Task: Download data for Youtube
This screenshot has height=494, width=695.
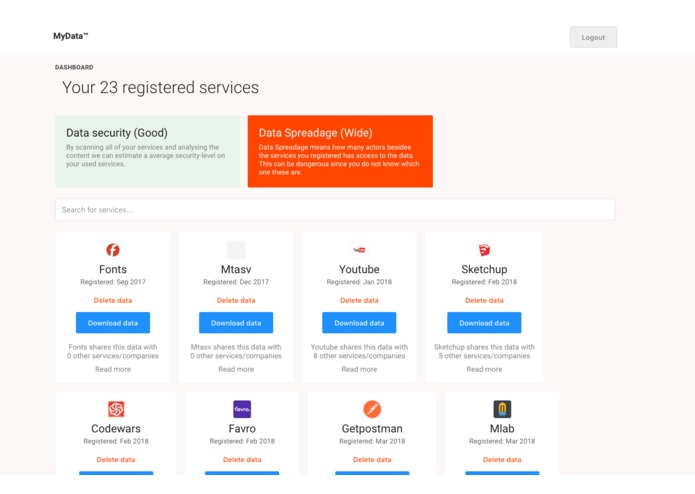Action: click(x=359, y=323)
